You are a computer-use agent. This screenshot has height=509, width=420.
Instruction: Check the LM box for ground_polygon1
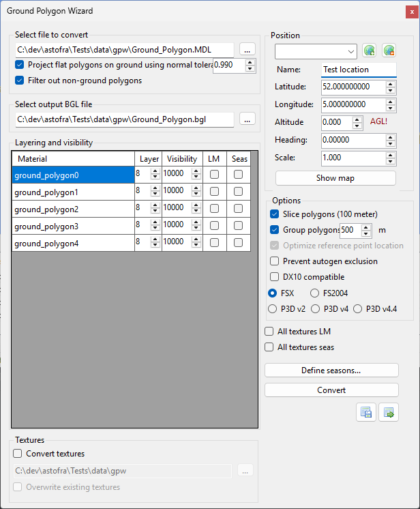[214, 192]
